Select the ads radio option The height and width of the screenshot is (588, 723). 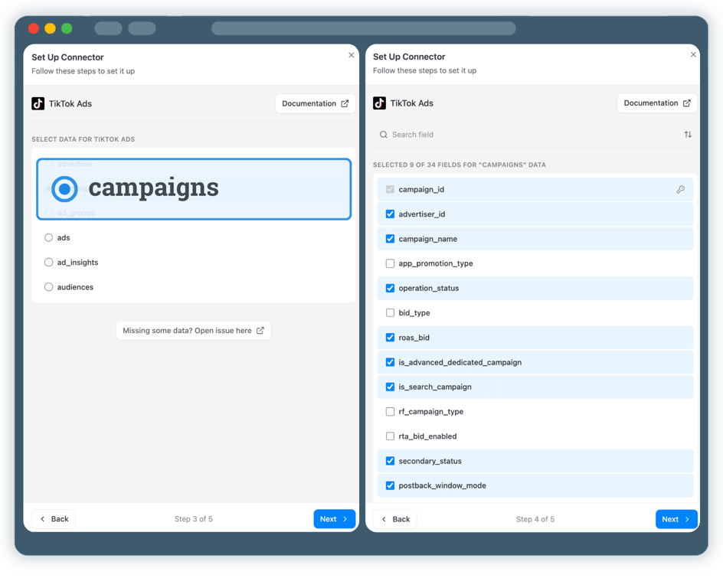pos(48,238)
